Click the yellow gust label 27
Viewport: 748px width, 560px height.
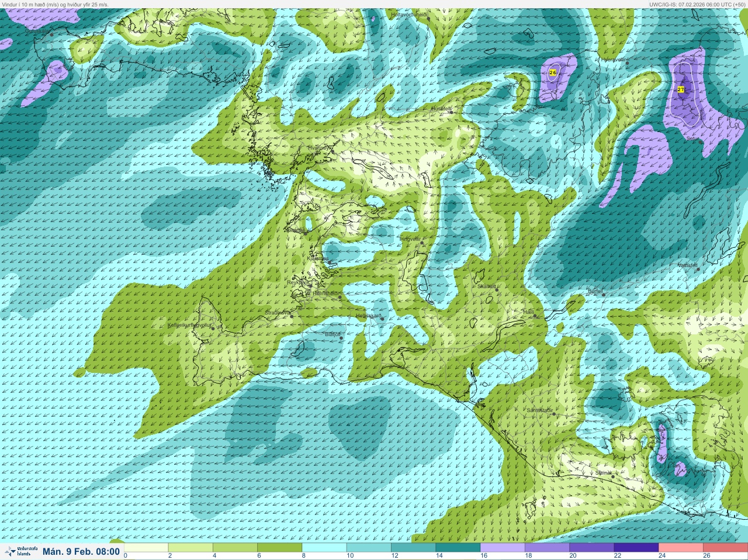(681, 89)
